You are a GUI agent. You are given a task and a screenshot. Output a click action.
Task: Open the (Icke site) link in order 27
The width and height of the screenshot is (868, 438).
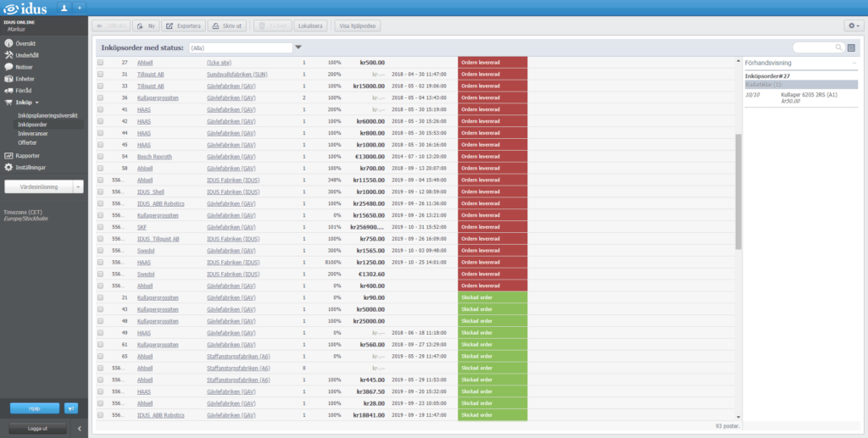click(220, 63)
